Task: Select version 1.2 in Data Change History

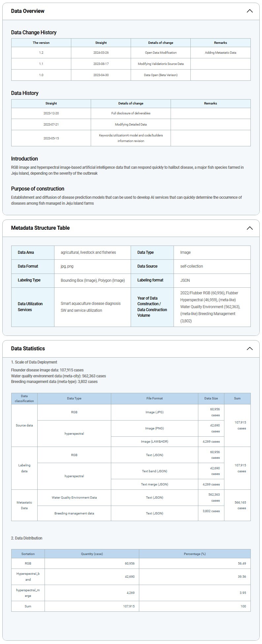Action: click(41, 53)
